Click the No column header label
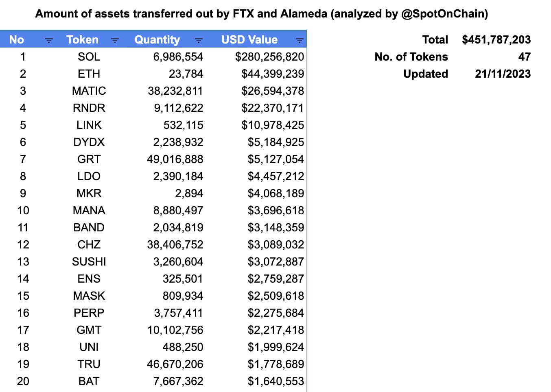 [x=17, y=40]
